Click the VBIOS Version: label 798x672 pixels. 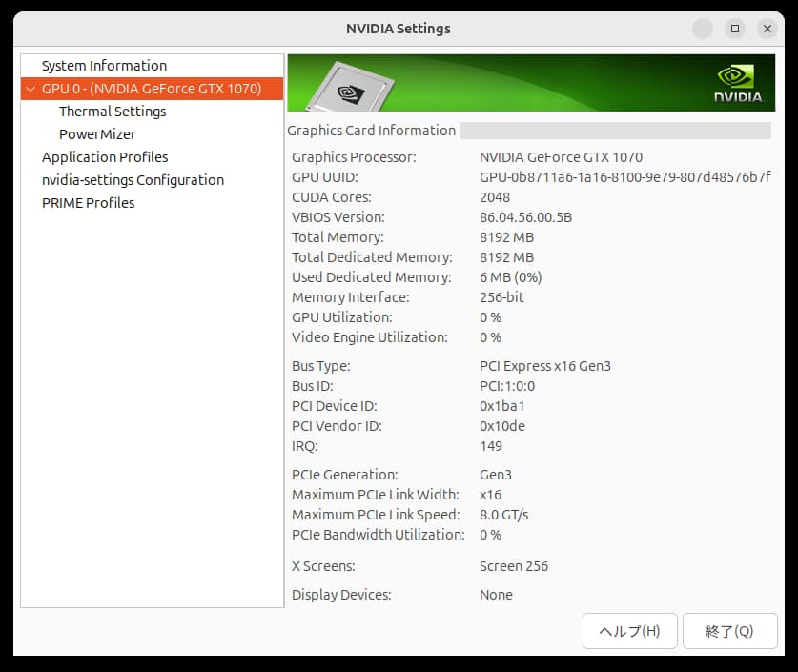point(338,217)
